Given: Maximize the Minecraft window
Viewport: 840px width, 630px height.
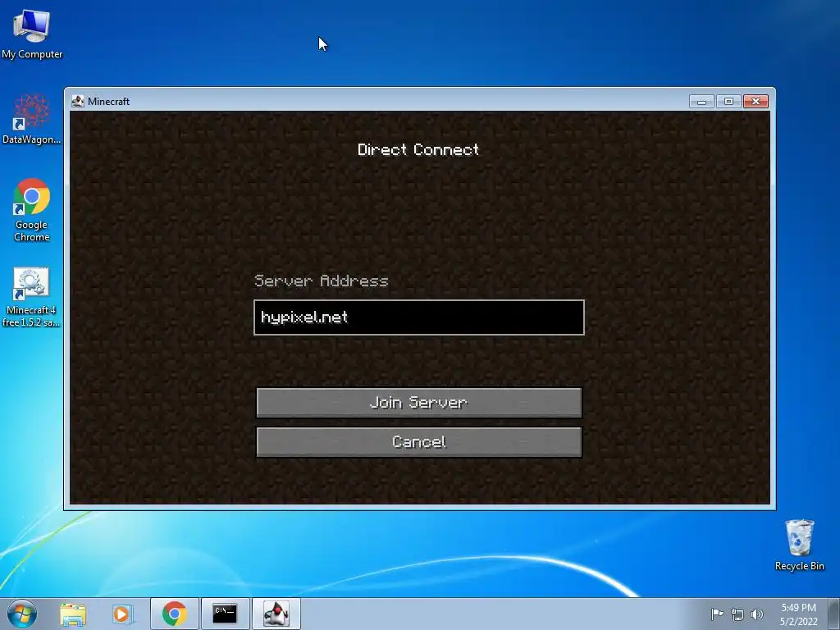Looking at the screenshot, I should tap(728, 101).
